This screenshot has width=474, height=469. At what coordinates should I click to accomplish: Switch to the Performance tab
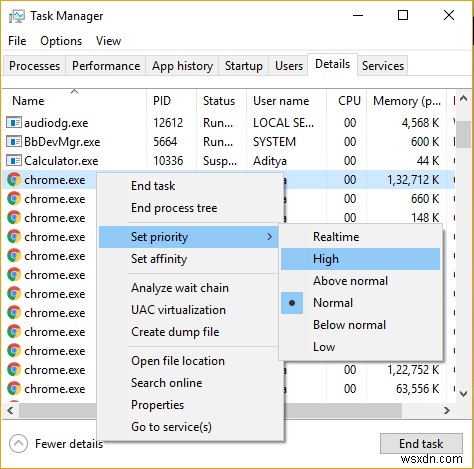pos(106,66)
